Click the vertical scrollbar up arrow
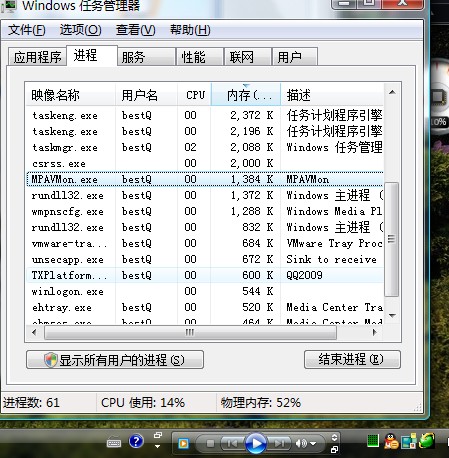The height and width of the screenshot is (458, 449). click(392, 92)
